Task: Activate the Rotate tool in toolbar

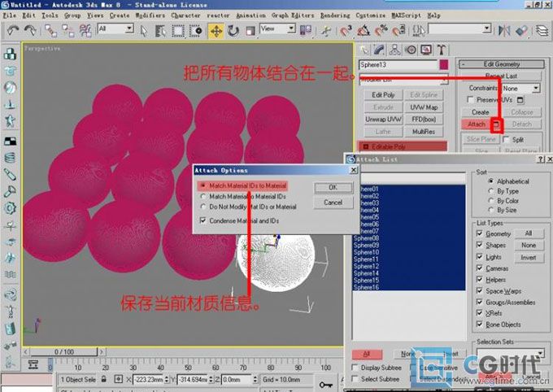Action: click(233, 31)
